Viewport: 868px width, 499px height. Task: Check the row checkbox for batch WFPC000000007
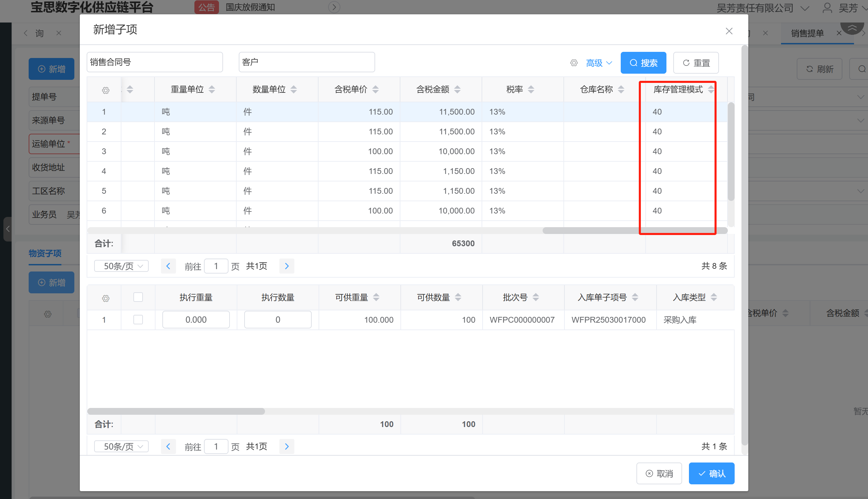click(x=138, y=320)
